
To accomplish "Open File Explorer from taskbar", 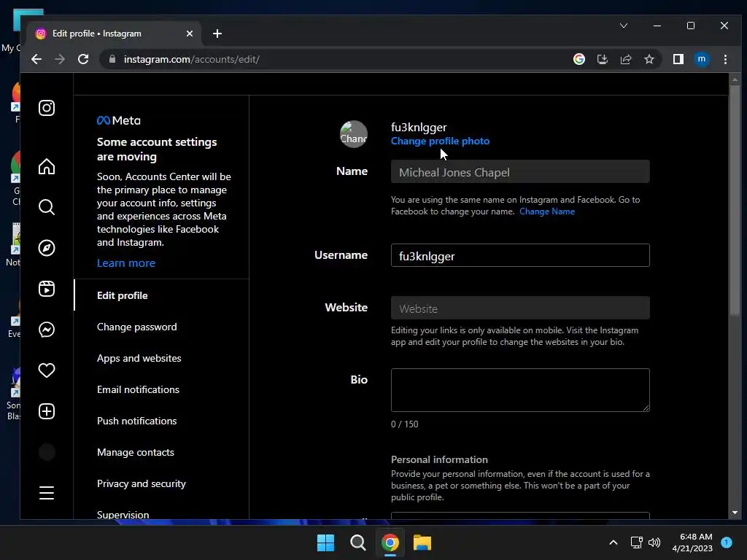I will click(422, 542).
